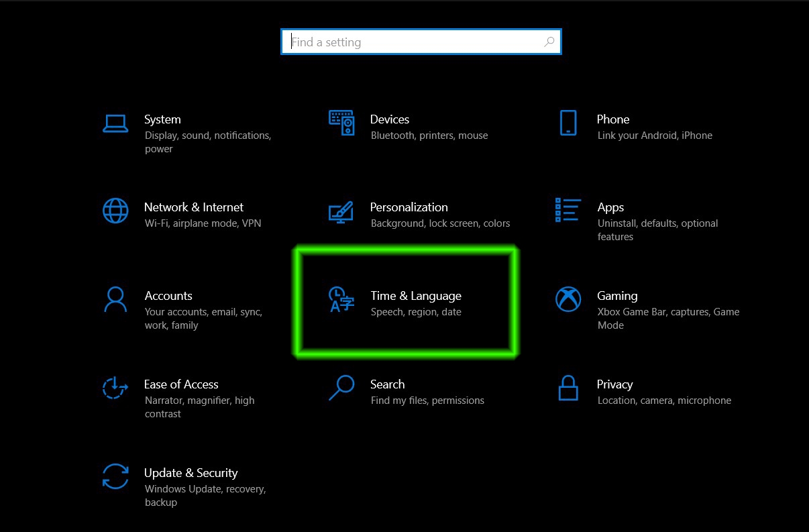809x532 pixels.
Task: Open Network & Internet title
Action: [194, 207]
